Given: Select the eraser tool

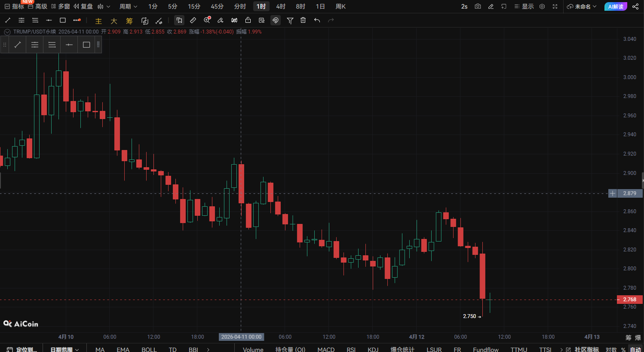Looking at the screenshot, I should tap(221, 20).
